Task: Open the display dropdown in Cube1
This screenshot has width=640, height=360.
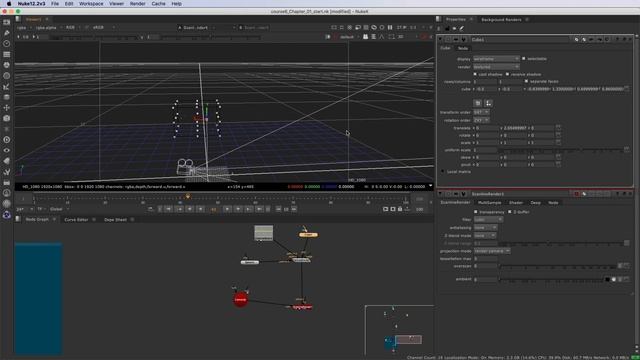Action: (x=496, y=59)
